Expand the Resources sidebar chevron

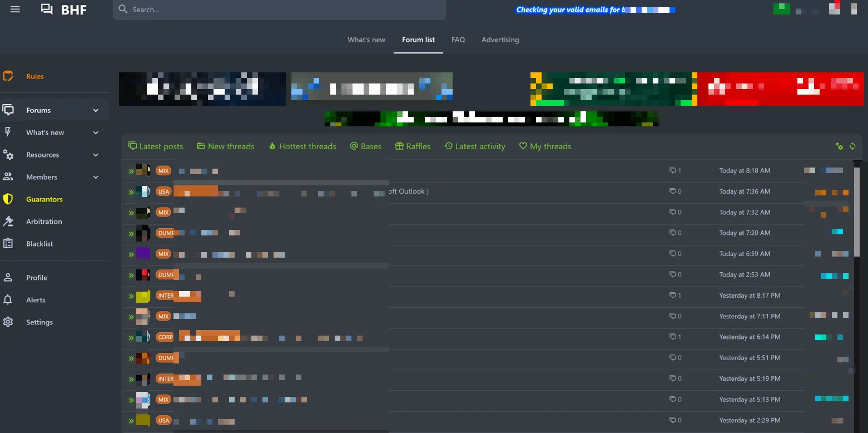(x=96, y=155)
